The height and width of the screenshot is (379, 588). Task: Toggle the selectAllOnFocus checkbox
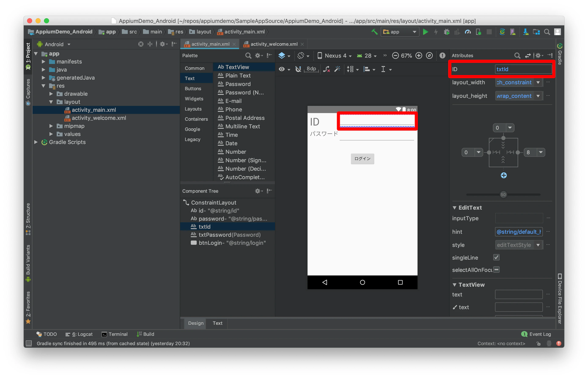(x=496, y=270)
